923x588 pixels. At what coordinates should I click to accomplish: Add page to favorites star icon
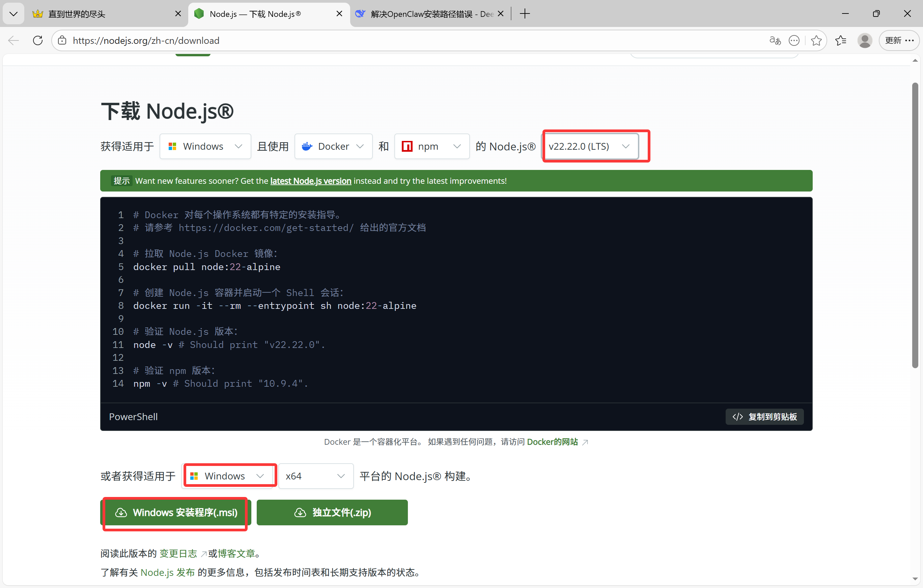pos(816,40)
